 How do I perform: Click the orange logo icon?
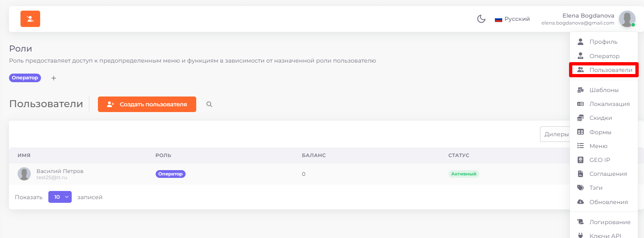(30, 19)
